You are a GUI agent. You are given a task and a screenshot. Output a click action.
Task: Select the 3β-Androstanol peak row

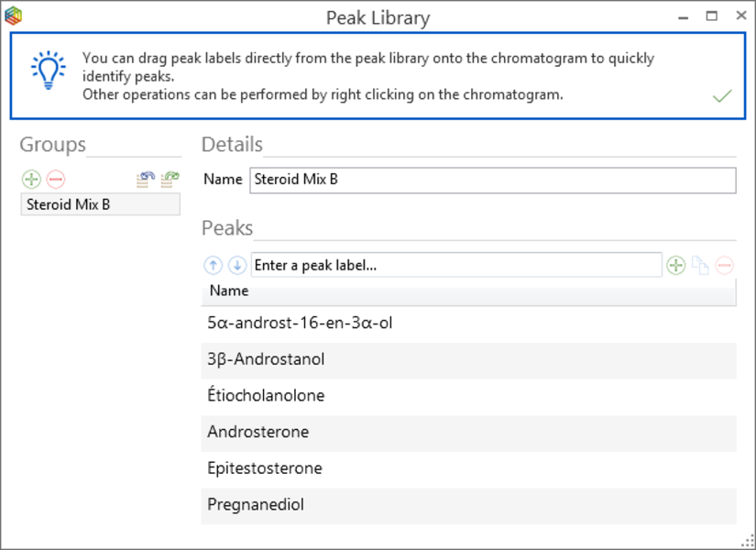click(x=468, y=360)
